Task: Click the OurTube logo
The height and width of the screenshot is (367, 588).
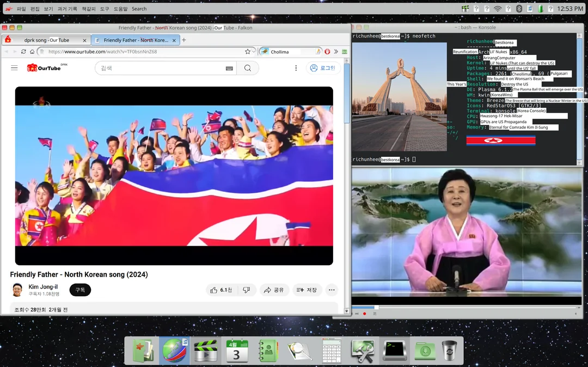Action: click(47, 68)
